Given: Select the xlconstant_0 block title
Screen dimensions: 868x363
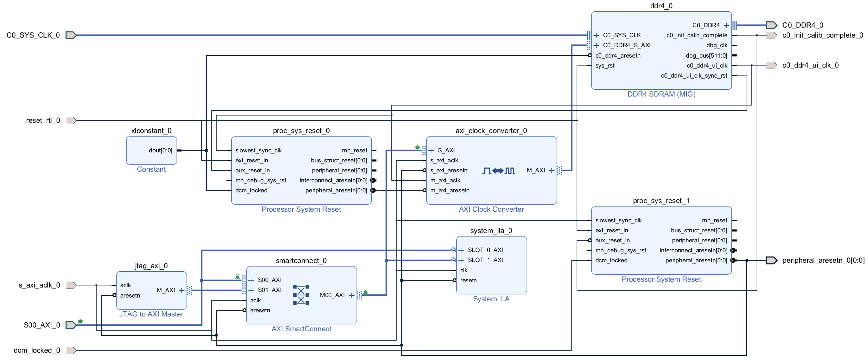Looking at the screenshot, I should pos(151,131).
